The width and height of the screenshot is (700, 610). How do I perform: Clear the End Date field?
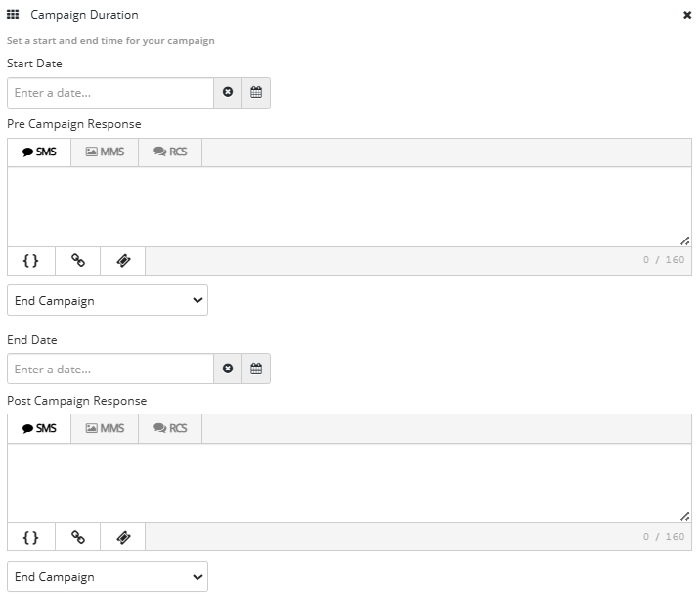click(228, 369)
